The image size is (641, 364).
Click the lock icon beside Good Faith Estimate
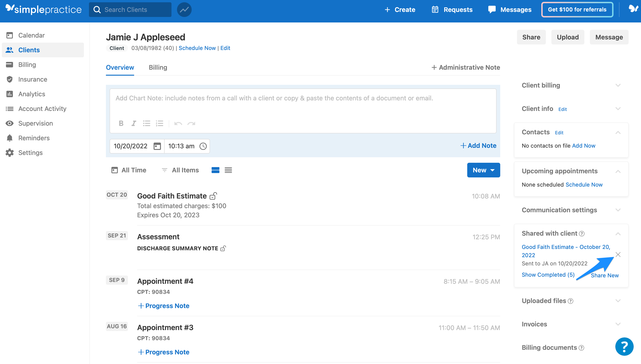tap(213, 196)
